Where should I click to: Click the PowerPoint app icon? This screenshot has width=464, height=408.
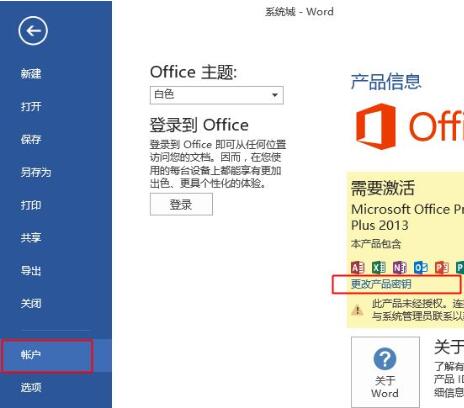pyautogui.click(x=442, y=267)
